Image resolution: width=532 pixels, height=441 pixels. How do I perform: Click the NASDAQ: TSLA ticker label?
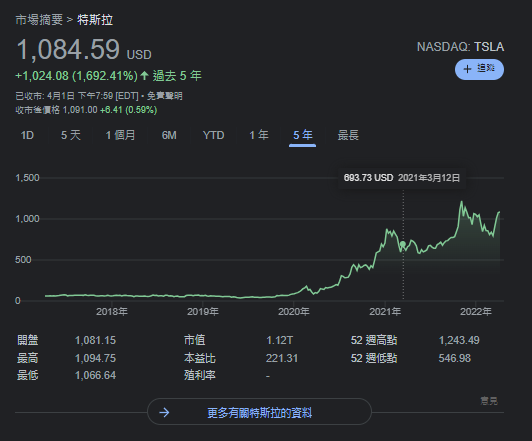click(460, 47)
